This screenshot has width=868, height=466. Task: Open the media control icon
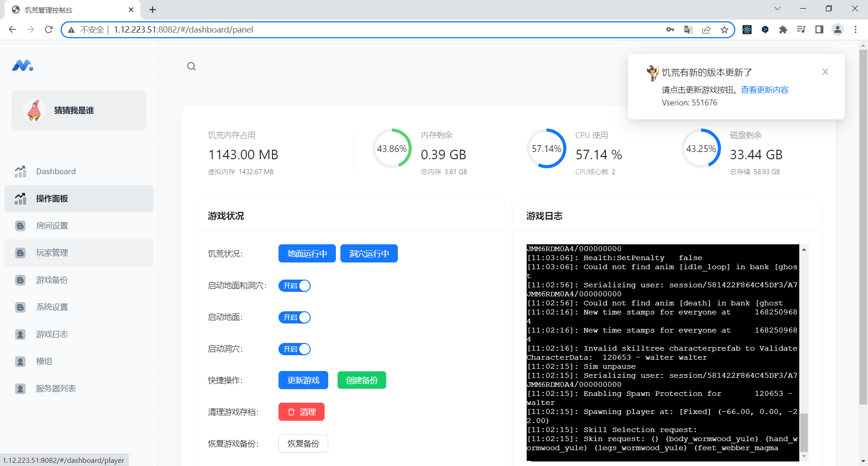[801, 29]
